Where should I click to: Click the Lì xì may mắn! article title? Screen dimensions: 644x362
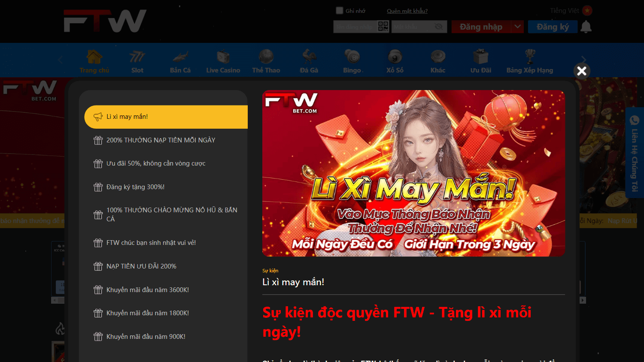click(x=293, y=282)
